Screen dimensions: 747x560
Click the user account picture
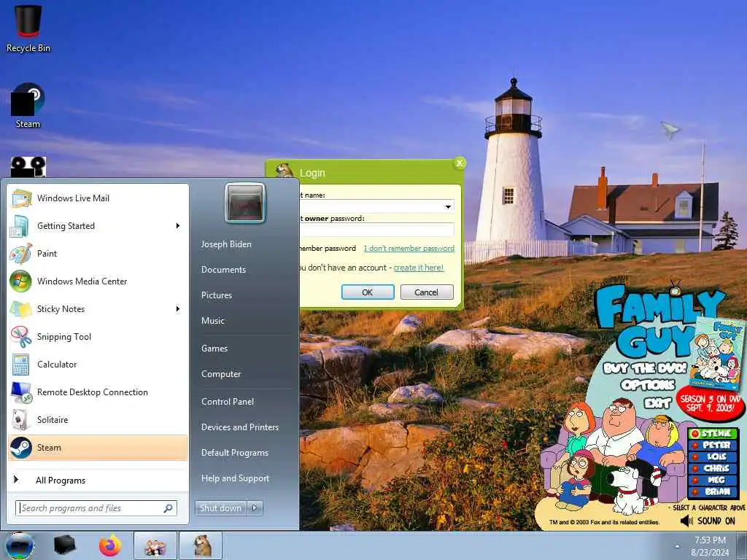click(245, 203)
